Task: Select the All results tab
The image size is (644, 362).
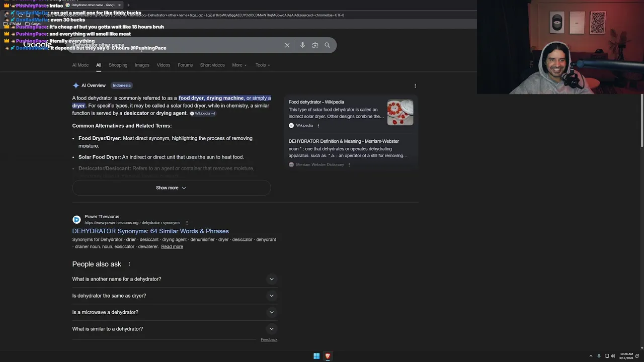Action: tap(99, 65)
